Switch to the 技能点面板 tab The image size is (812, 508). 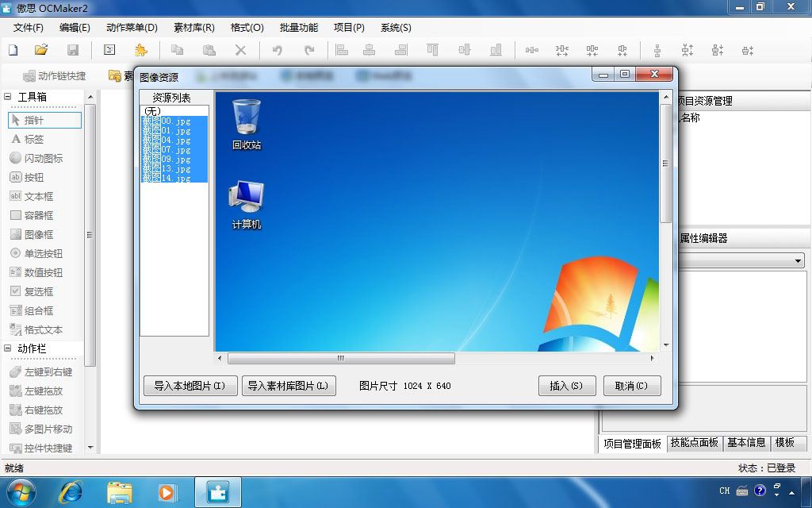(x=695, y=443)
